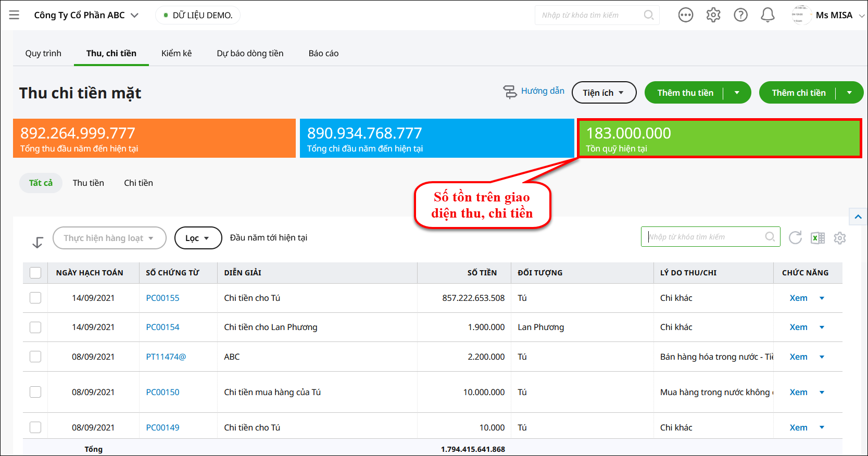Click the chat messages bubble icon
Viewport: 868px width, 456px height.
(x=686, y=15)
